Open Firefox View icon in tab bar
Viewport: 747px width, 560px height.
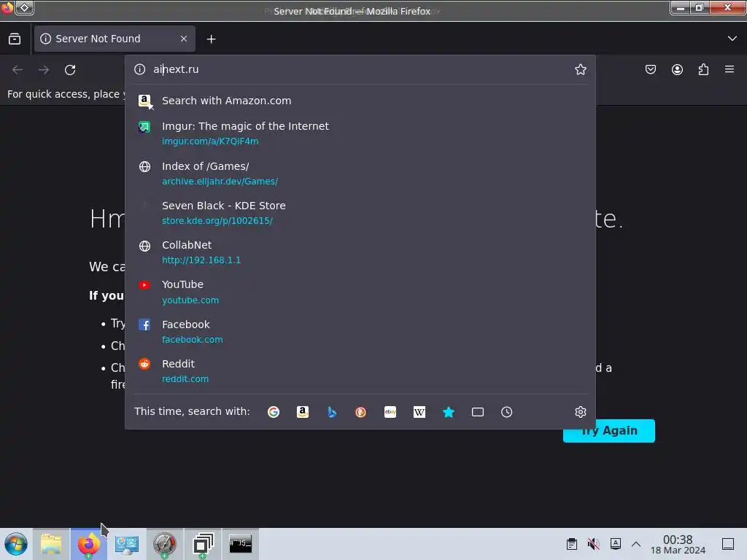click(15, 39)
